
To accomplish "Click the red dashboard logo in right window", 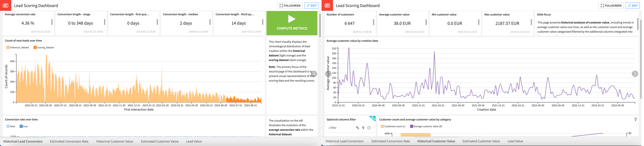I will pyautogui.click(x=327, y=5).
